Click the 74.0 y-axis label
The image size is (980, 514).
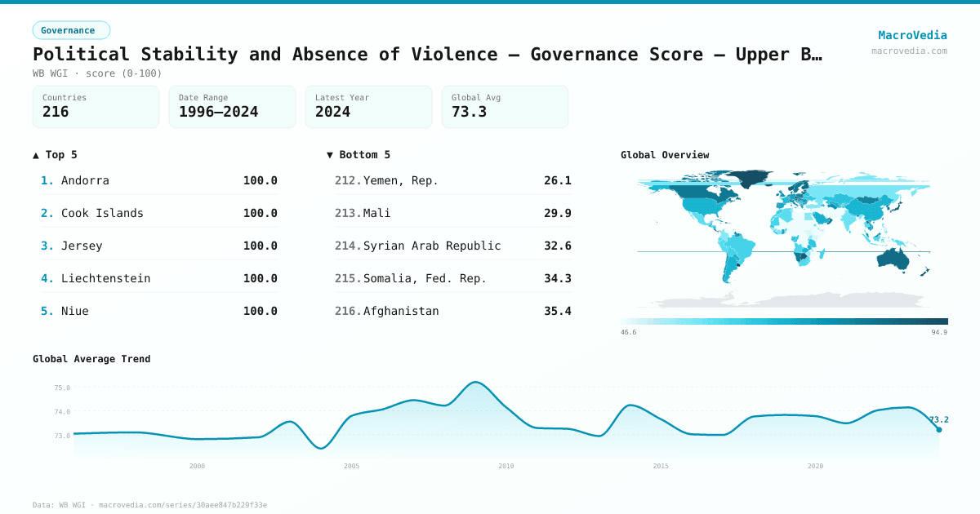[63, 412]
